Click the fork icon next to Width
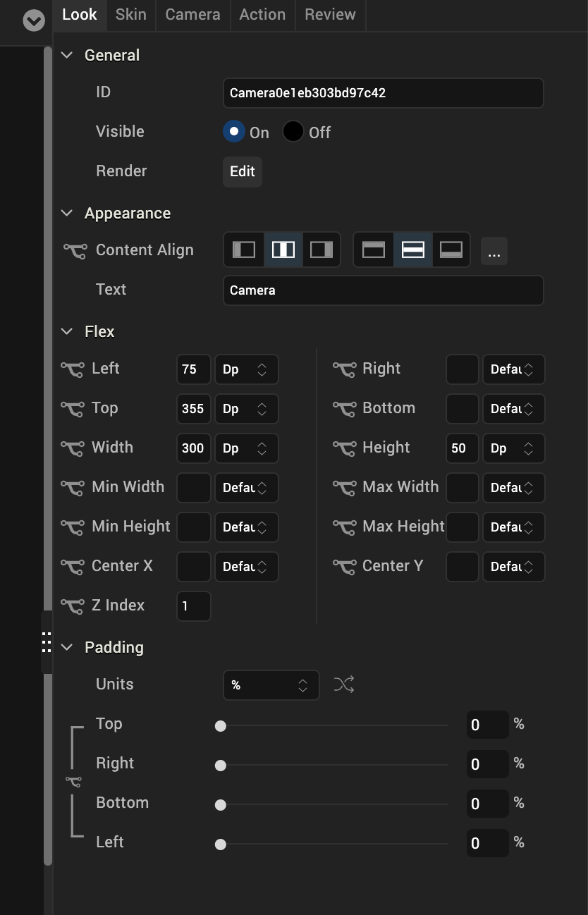Viewport: 588px width, 915px height. 73,448
